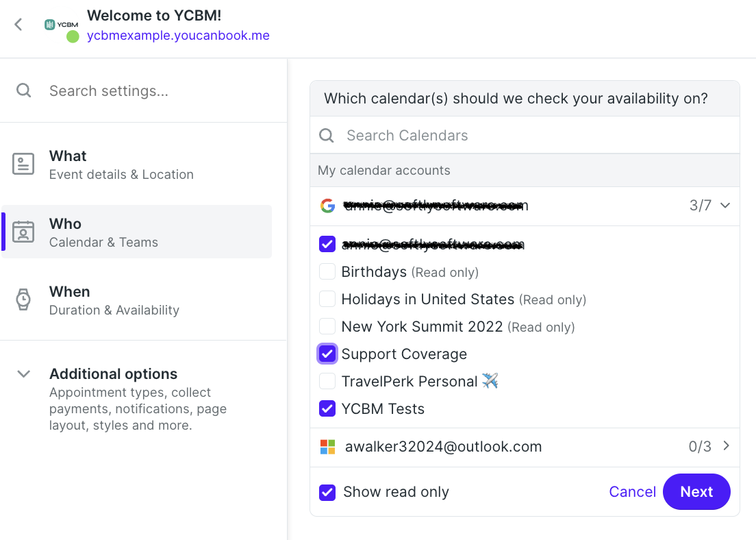Click the 3/7 selected calendars count
This screenshot has height=540, width=756.
[700, 206]
